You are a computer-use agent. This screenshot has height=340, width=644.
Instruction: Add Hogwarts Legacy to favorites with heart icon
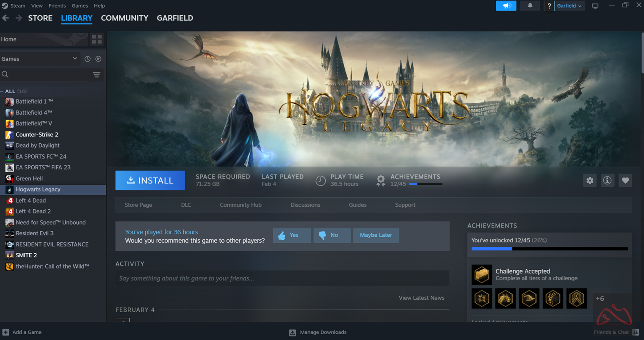625,181
